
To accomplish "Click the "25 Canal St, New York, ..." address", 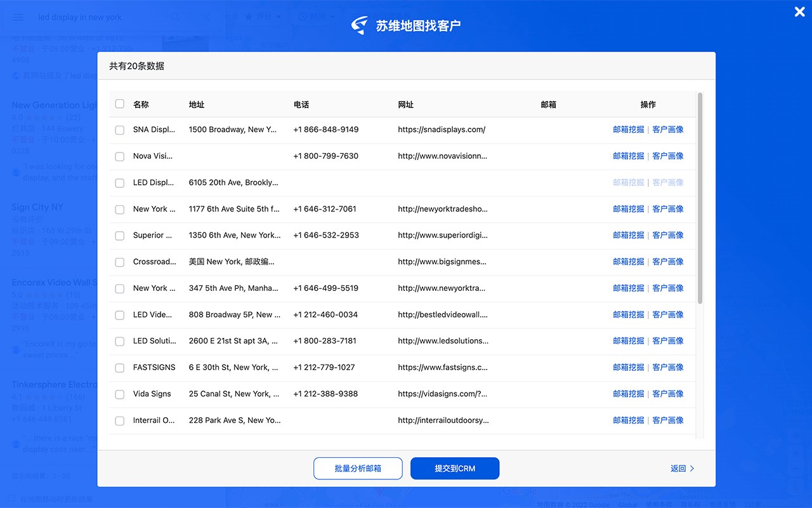I will tap(234, 394).
